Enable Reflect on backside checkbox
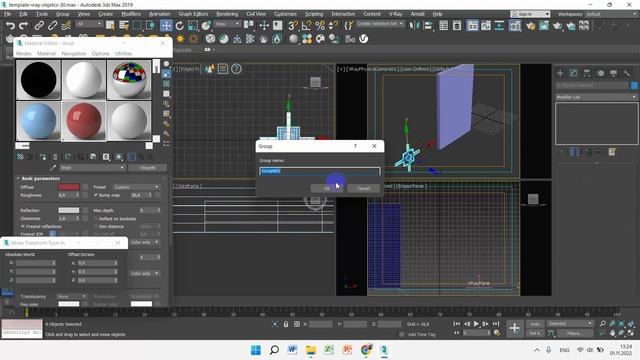 96,219
